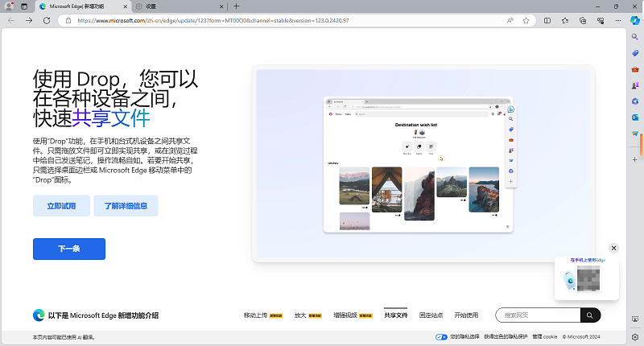Open sidebar Microsoft 365 app
Image resolution: width=644 pixels, height=346 pixels.
(x=635, y=101)
